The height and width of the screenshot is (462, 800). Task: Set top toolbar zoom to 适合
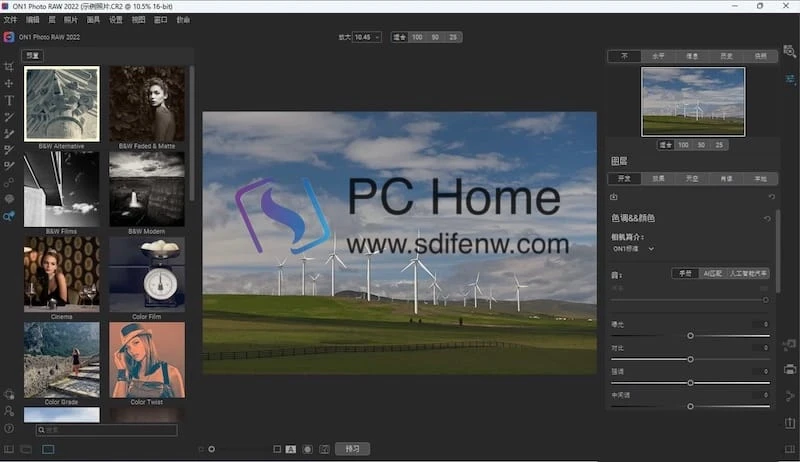(400, 37)
